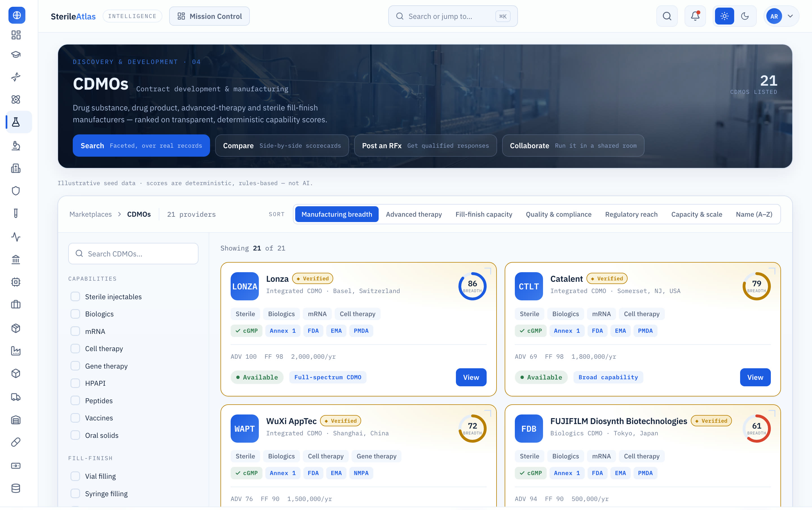View the Catalent provider card
The image size is (812, 510).
755,377
